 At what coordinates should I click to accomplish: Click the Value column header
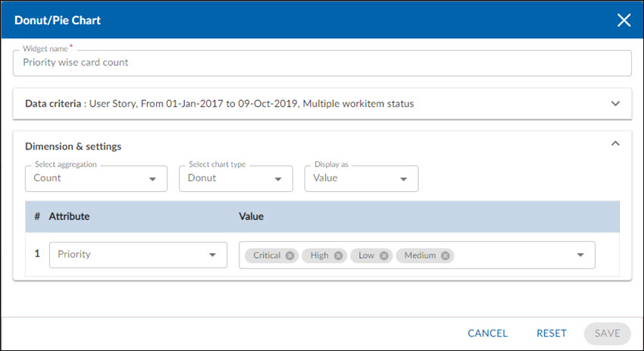[x=251, y=217]
